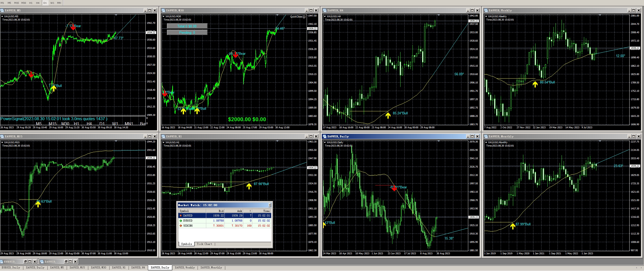Image resolution: width=644 pixels, height=271 pixels.
Task: Click the minimized EURUSD window icon
Action: 2,261
